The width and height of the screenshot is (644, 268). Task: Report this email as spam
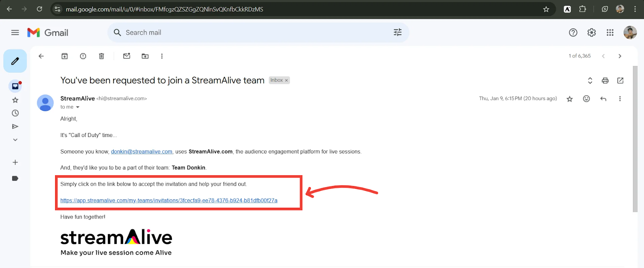pos(83,56)
